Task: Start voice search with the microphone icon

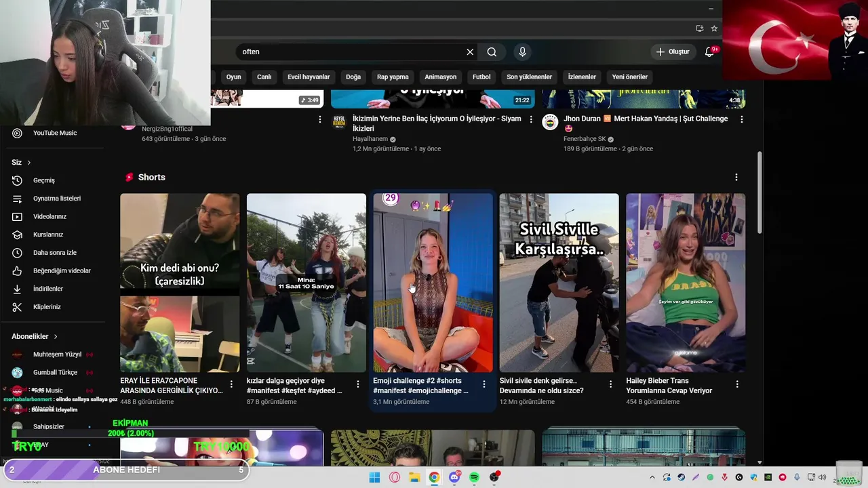Action: [x=522, y=52]
